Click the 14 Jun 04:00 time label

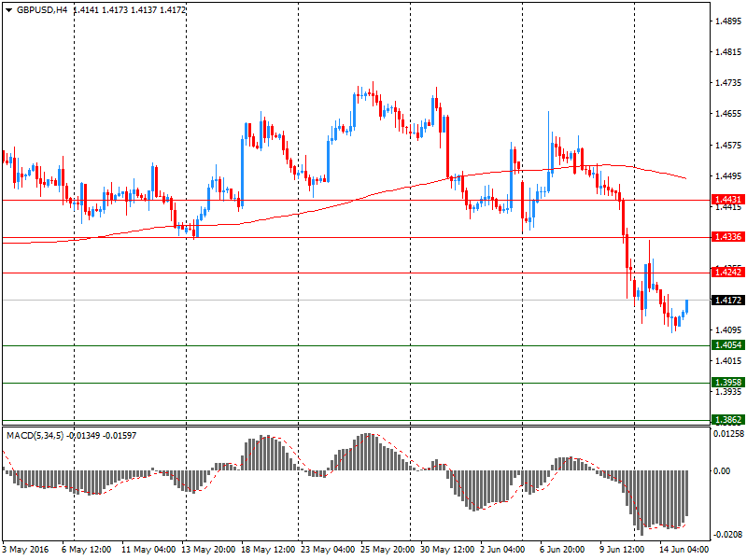click(684, 550)
